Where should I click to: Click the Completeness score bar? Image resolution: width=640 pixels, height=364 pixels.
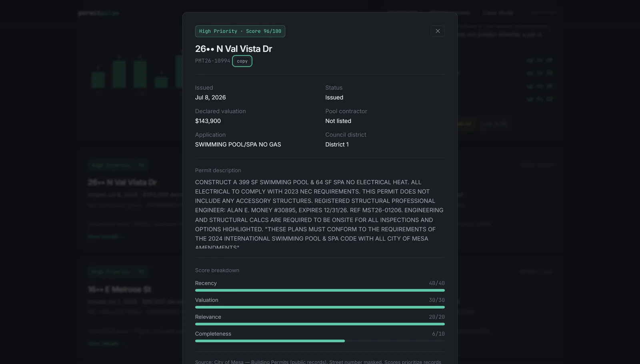320,341
